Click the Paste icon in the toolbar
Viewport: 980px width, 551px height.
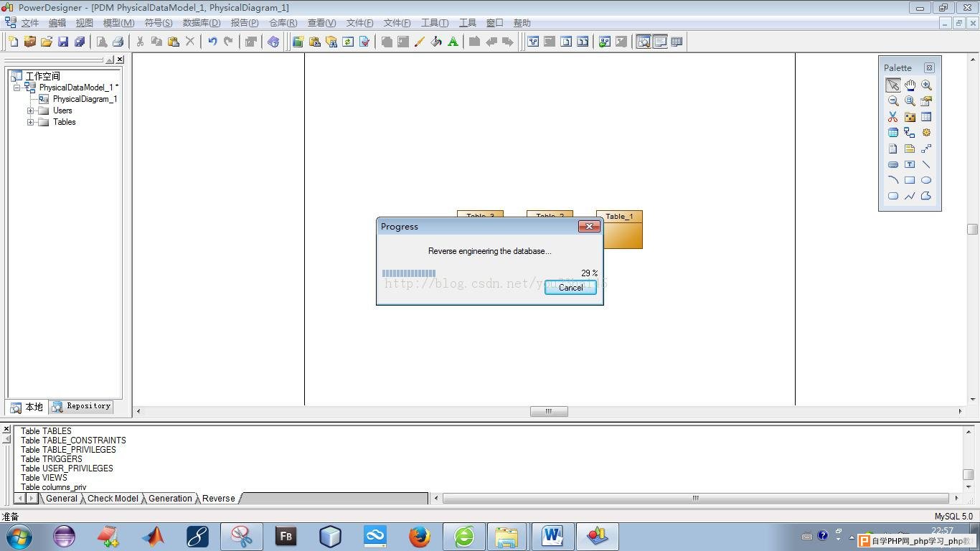pyautogui.click(x=173, y=42)
